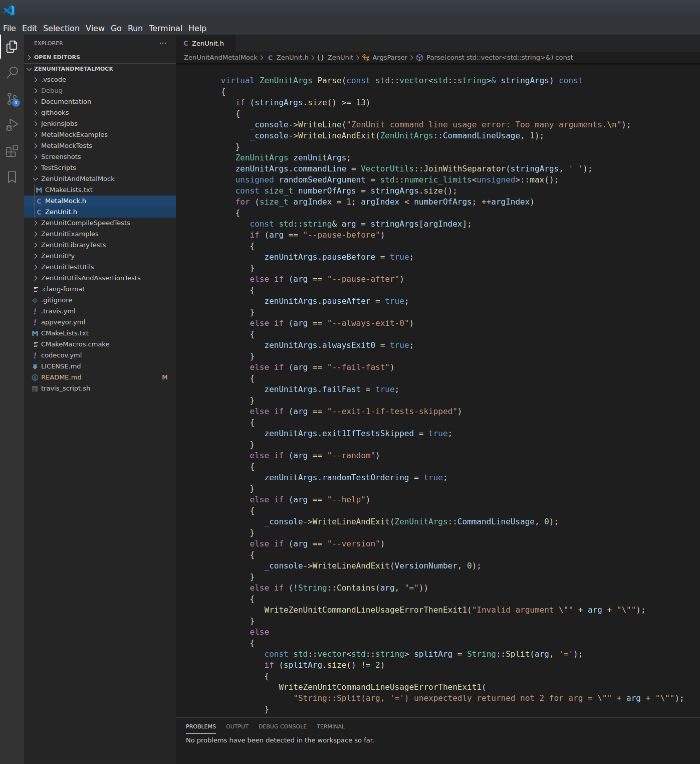The height and width of the screenshot is (764, 700).
Task: Open the Go menu
Action: click(x=116, y=28)
